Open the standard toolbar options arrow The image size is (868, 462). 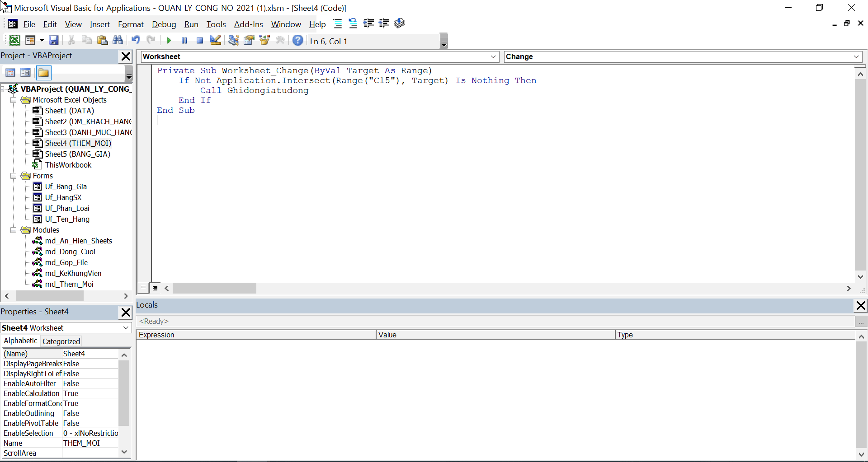(x=444, y=41)
